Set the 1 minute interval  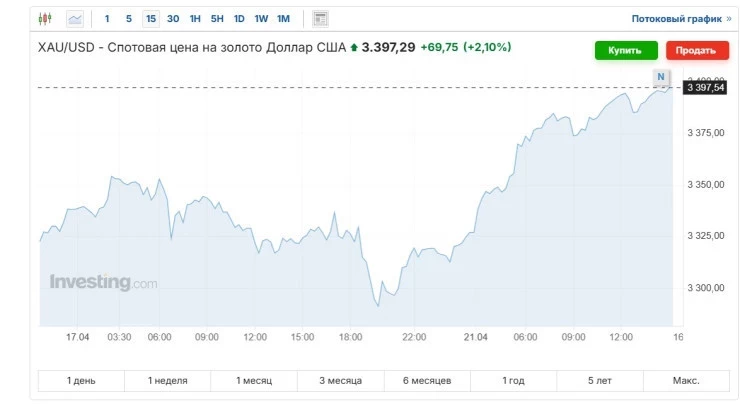coord(107,19)
